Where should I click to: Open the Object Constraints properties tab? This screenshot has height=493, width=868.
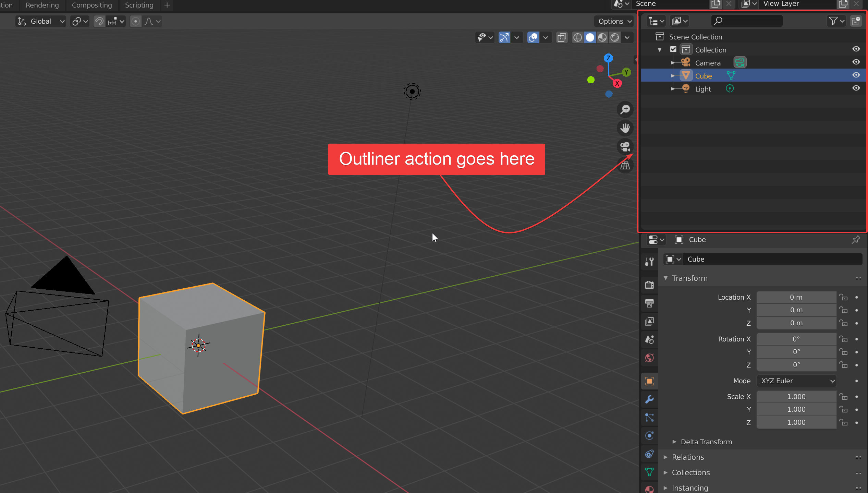pos(649,454)
